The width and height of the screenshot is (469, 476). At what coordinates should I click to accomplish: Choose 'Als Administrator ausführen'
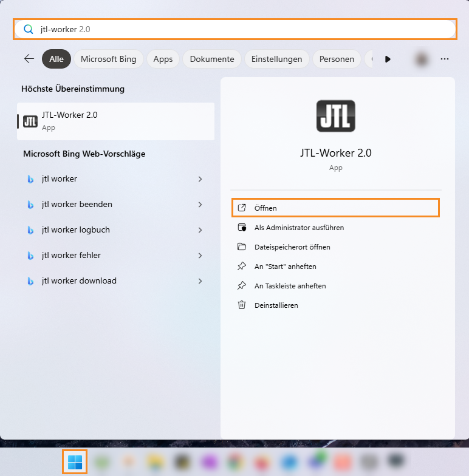point(299,228)
